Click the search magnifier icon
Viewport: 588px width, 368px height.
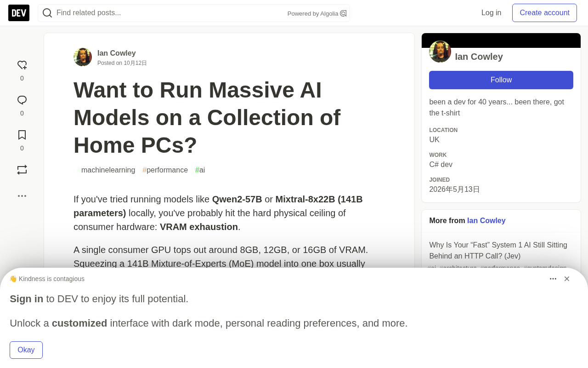click(47, 13)
